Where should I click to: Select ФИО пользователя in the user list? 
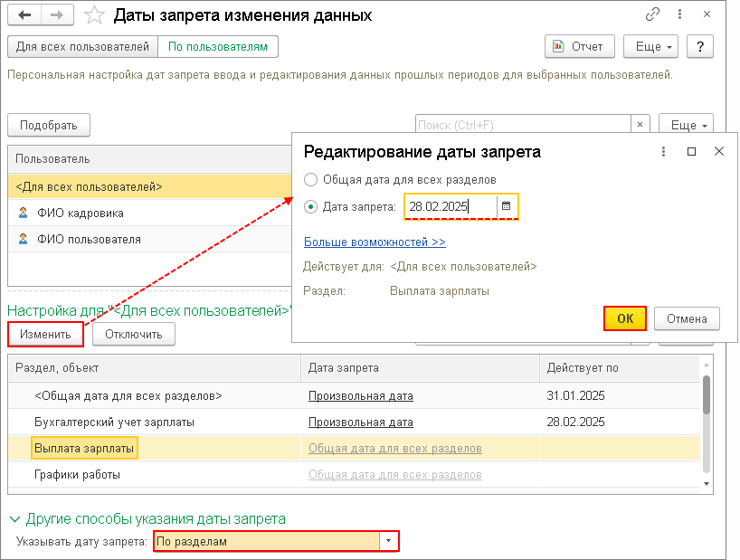[149, 239]
